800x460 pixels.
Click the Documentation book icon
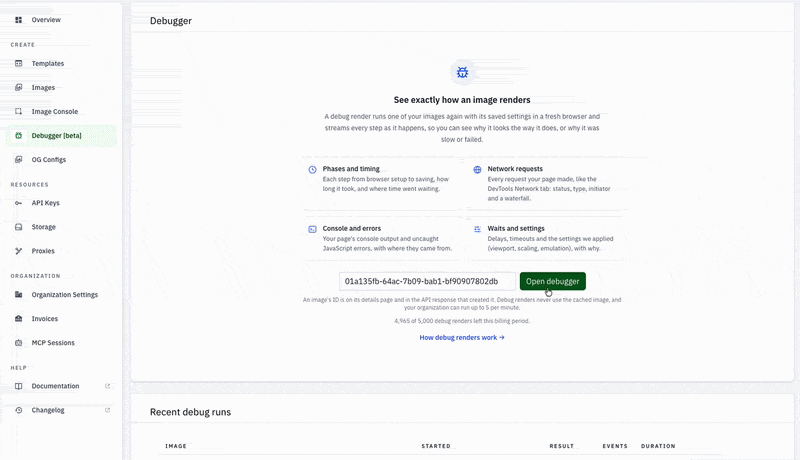tap(18, 386)
